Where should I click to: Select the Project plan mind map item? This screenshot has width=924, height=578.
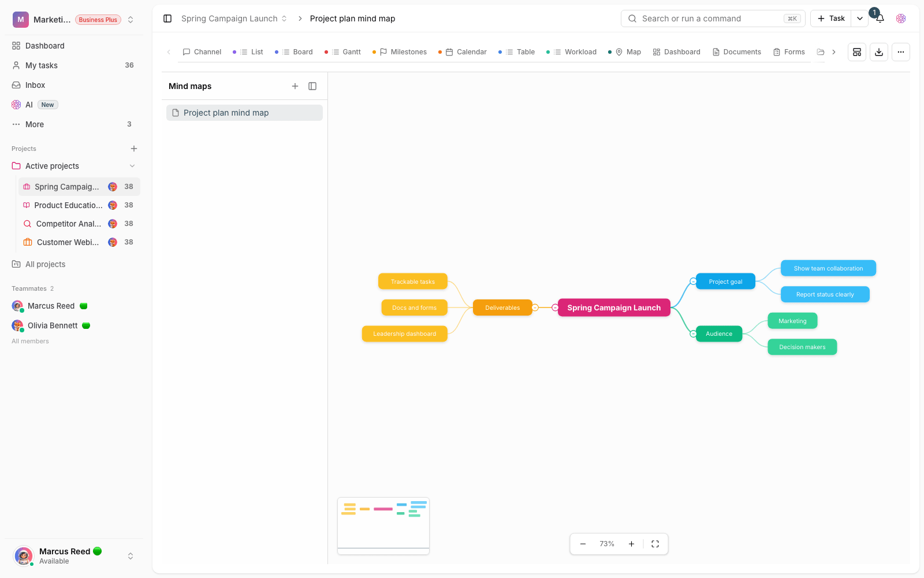point(244,113)
